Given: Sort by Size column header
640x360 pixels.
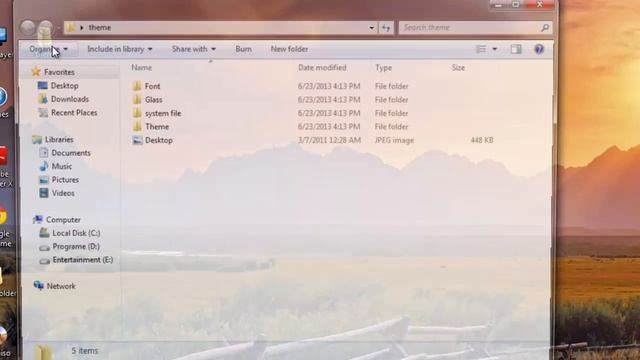Looking at the screenshot, I should point(458,68).
